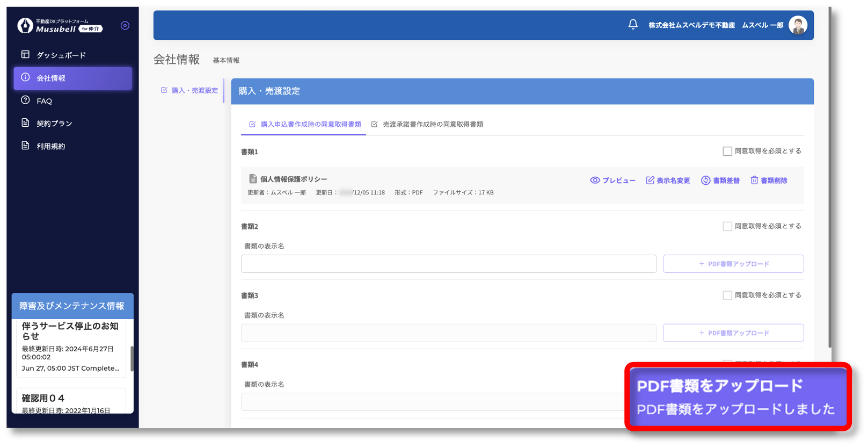Open 契約プラン in the sidebar
The height and width of the screenshot is (448, 868).
pos(54,124)
